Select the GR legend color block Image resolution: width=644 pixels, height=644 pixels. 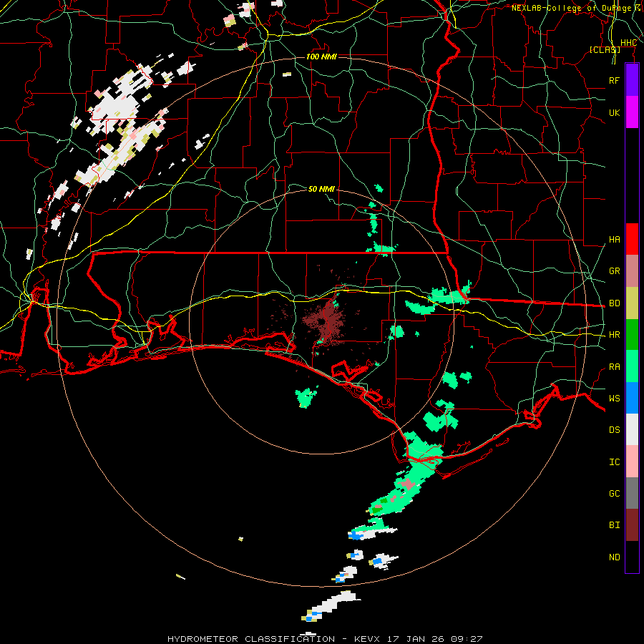pos(632,271)
